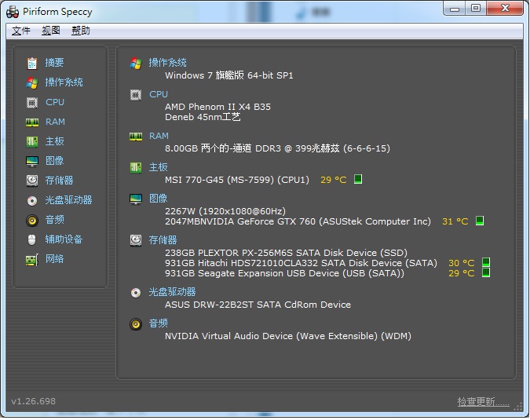Click the AMD Phenom II X4 B35 text

(217, 107)
